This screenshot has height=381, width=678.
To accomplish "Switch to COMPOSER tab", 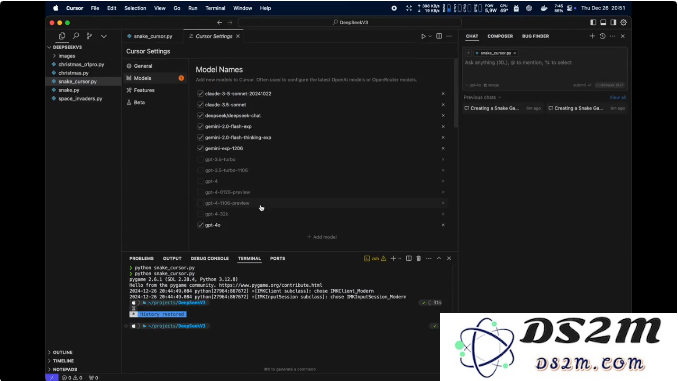I will point(500,36).
